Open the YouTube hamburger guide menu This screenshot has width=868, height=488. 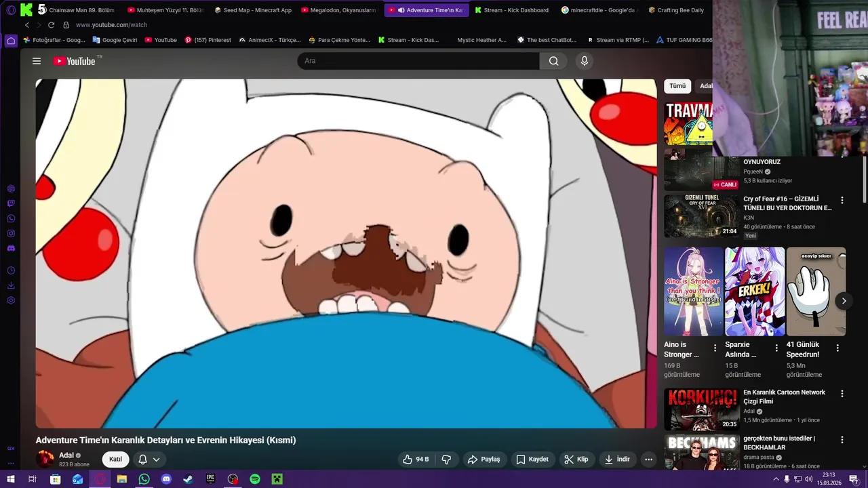37,61
